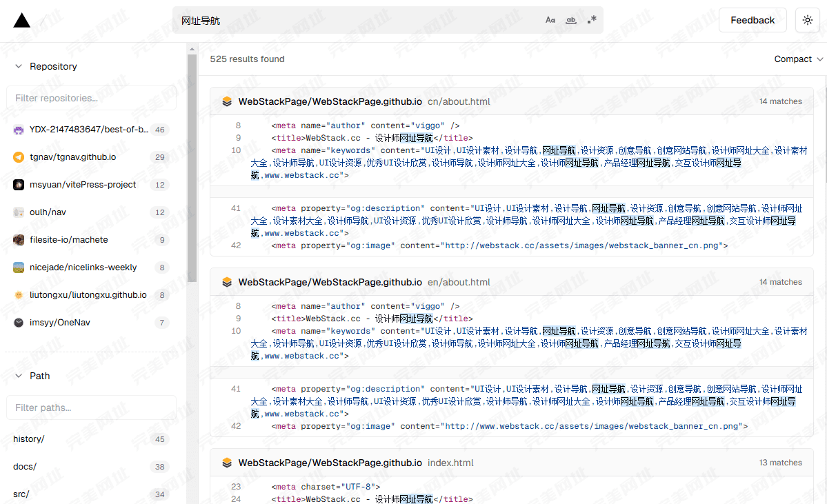
Task: Click the liutongxu avatar icon
Action: [x=19, y=294]
